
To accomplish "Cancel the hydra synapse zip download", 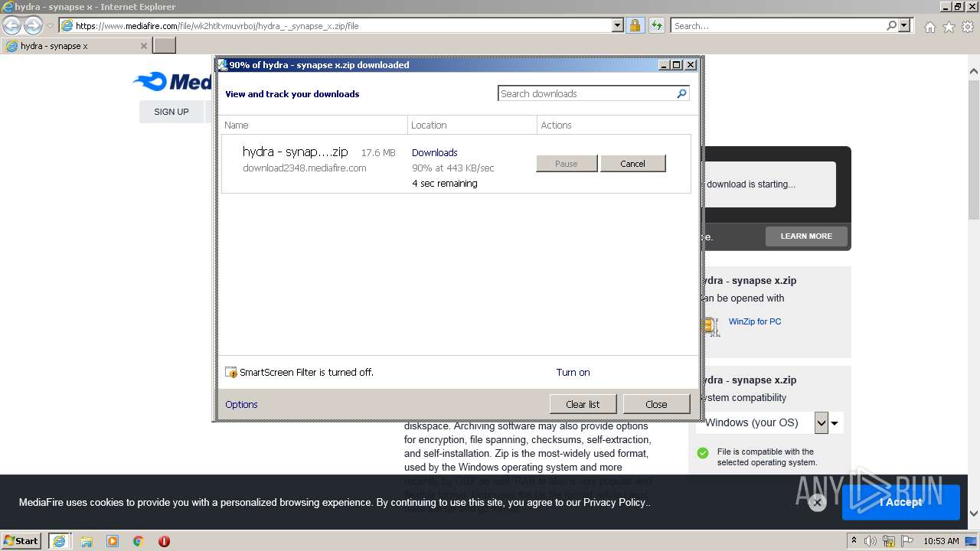I will click(x=632, y=164).
